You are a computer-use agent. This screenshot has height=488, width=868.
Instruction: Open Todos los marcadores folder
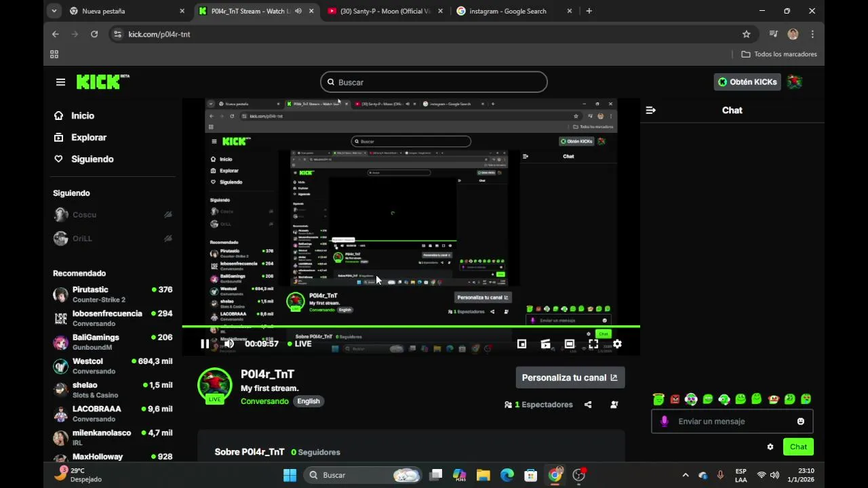(779, 54)
